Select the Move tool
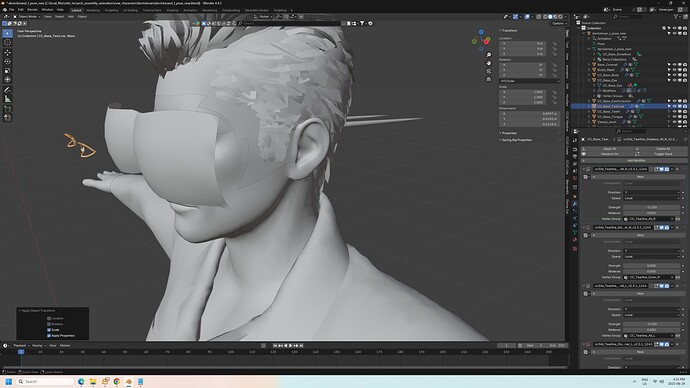Viewport: 690px width, 388px height. [7, 52]
